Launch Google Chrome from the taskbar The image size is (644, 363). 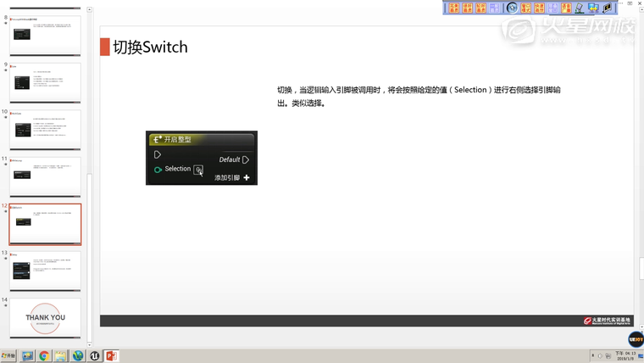[44, 356]
